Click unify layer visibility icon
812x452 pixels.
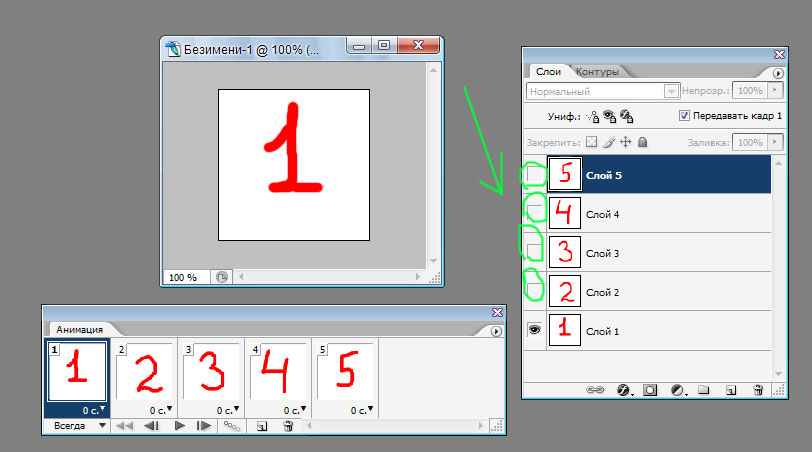coord(610,117)
